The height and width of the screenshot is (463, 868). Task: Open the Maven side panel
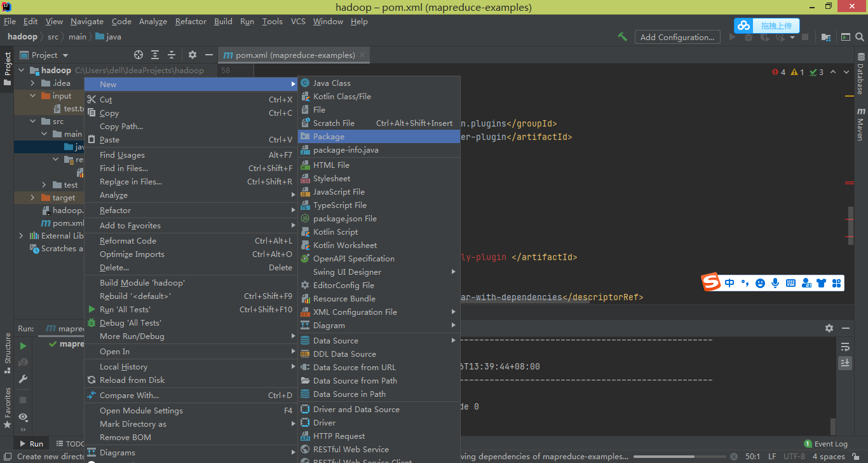click(860, 124)
